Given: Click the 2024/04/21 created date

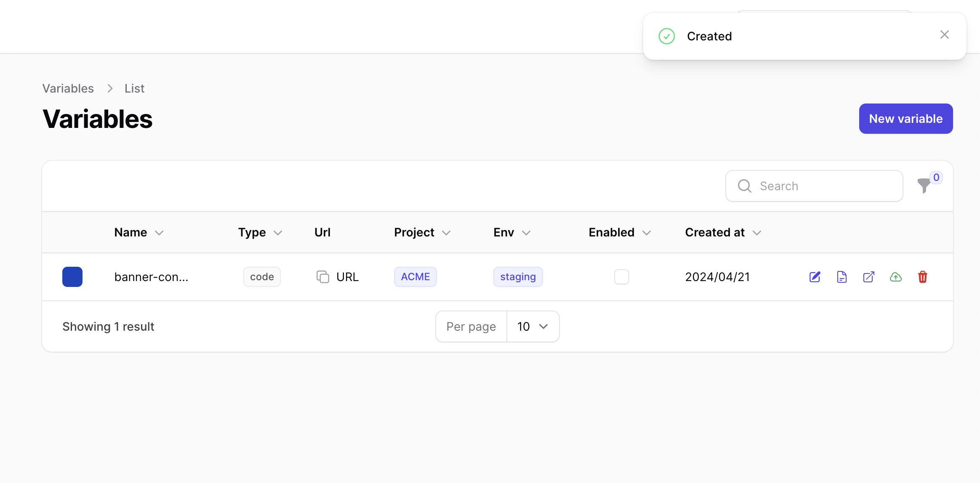Looking at the screenshot, I should pos(717,277).
